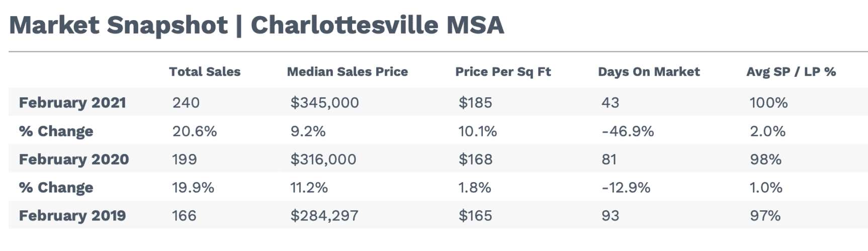Select the 93 days on market cell

coord(610,215)
